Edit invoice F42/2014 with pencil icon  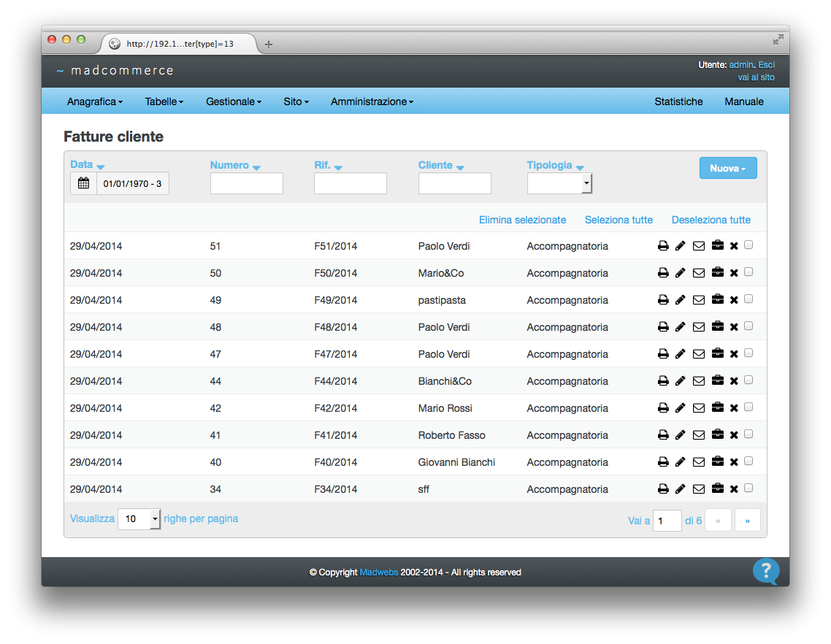(x=681, y=408)
